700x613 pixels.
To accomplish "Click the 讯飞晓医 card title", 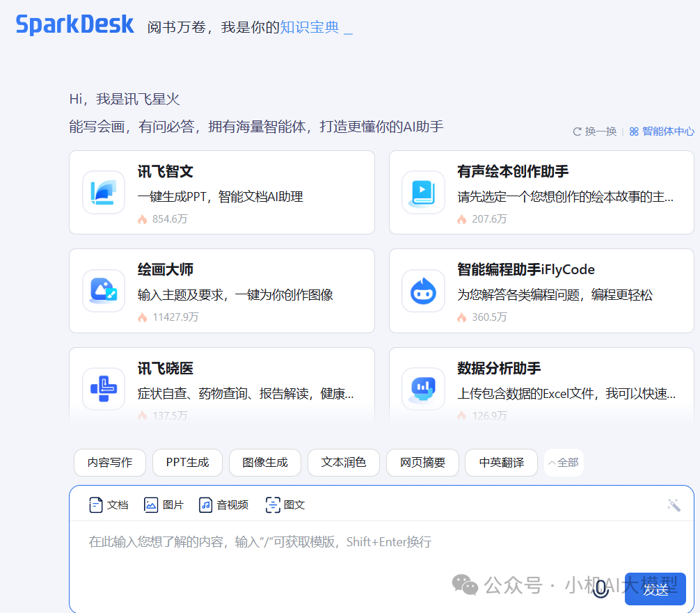I will pyautogui.click(x=165, y=368).
